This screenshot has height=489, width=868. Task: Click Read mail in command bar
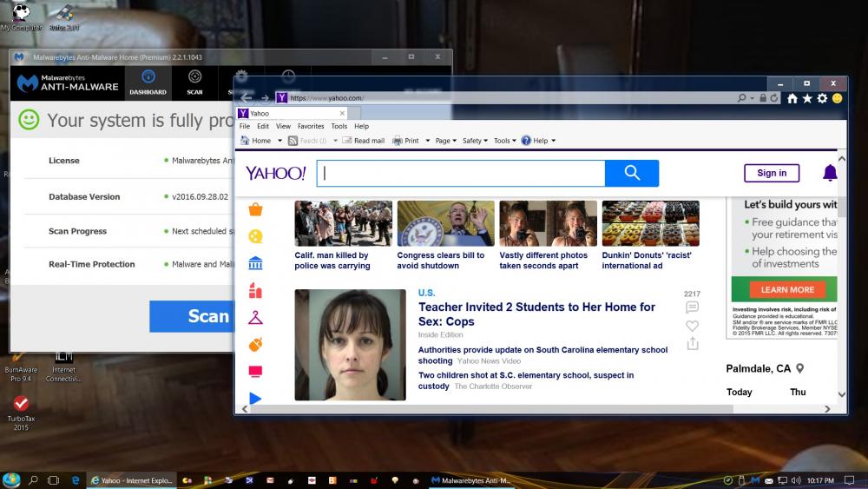click(x=363, y=141)
